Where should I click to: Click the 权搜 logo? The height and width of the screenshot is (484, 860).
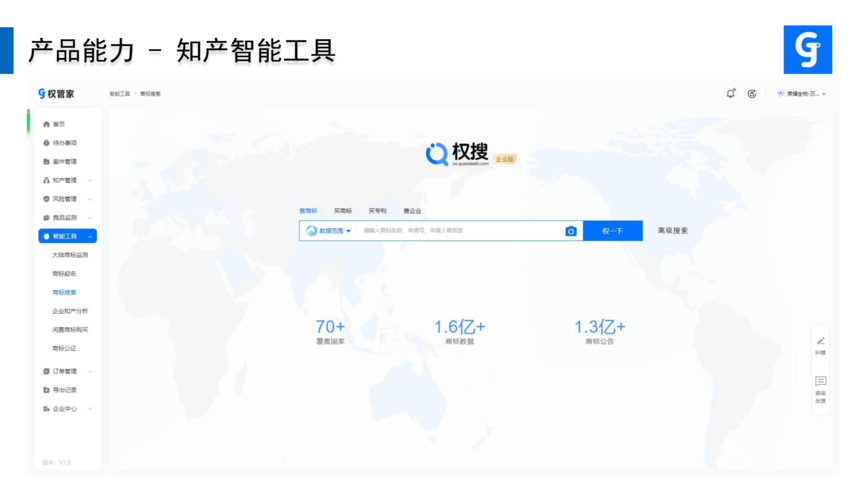457,154
